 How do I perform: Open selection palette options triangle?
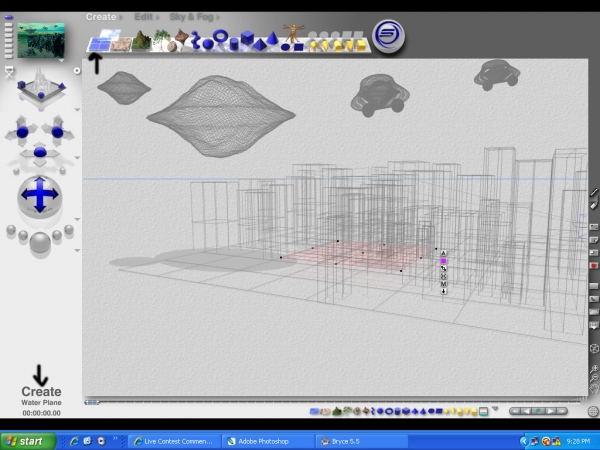(x=495, y=408)
